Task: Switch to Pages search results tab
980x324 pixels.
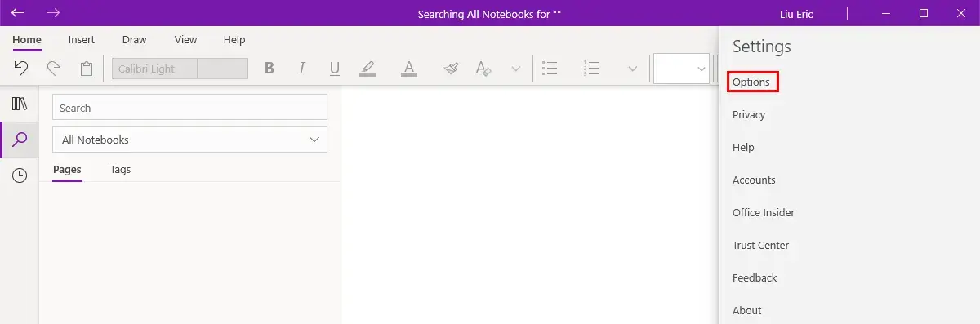Action: coord(67,170)
